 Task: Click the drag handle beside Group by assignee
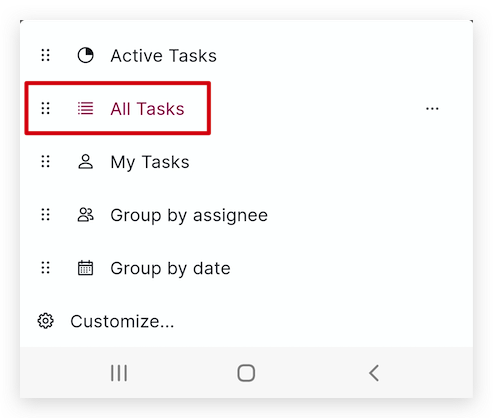[x=46, y=215]
